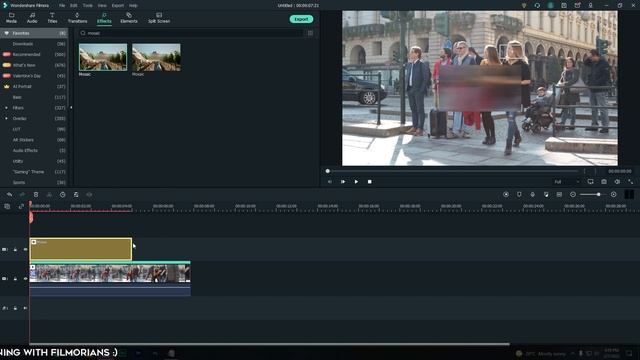Open the Audio tab
Image resolution: width=640 pixels, height=360 pixels.
32,18
